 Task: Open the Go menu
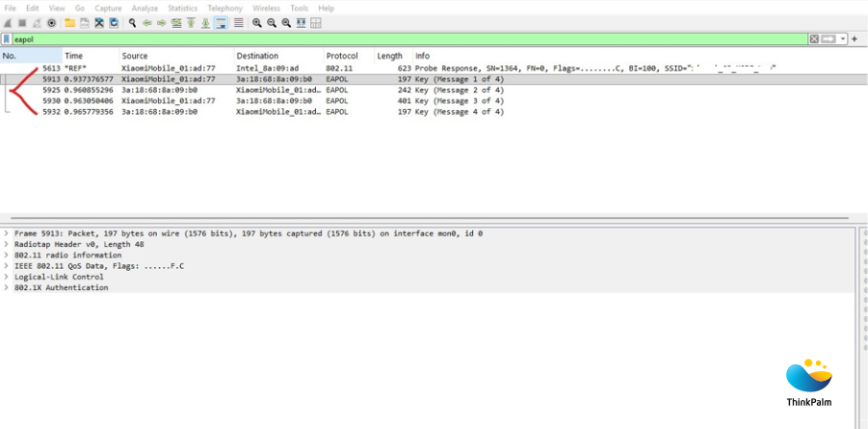pyautogui.click(x=80, y=9)
